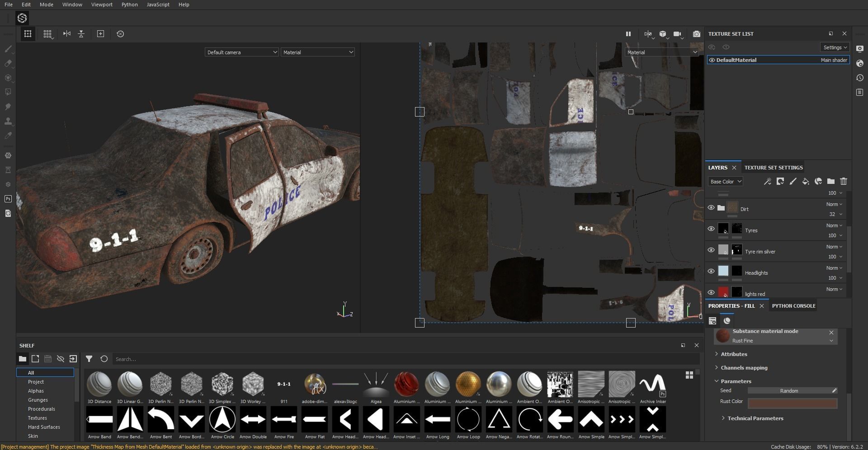Hide the Dirt folder layer
This screenshot has height=450, width=868.
click(x=711, y=208)
